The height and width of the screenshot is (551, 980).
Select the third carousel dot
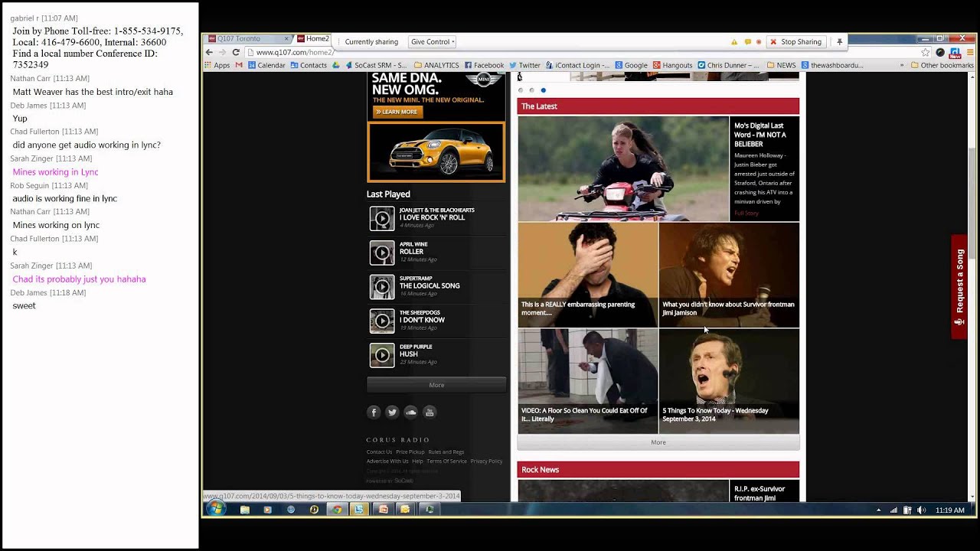pyautogui.click(x=544, y=90)
